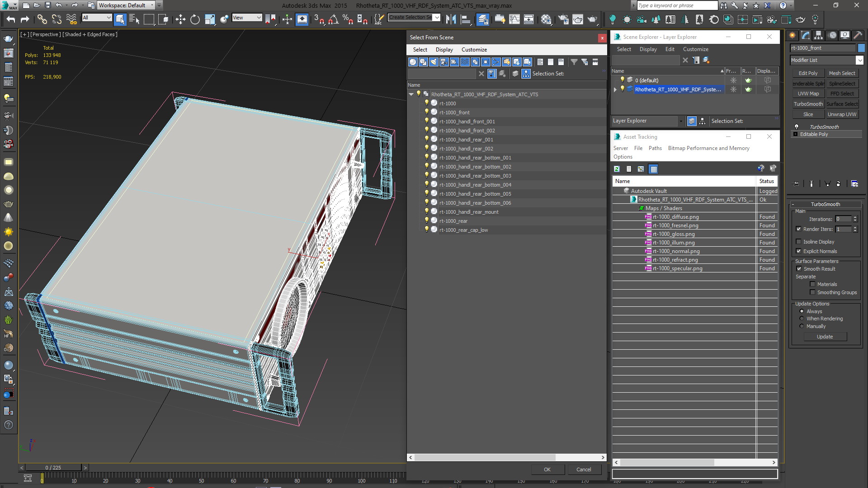Select the When Rendering radio button

pos(802,319)
